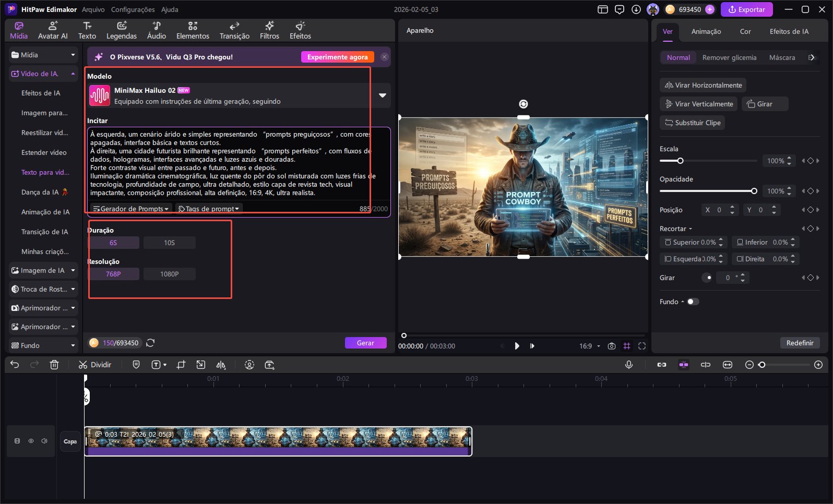Open the Modelo dropdown for MiniMax Hailuo 02

click(x=382, y=95)
